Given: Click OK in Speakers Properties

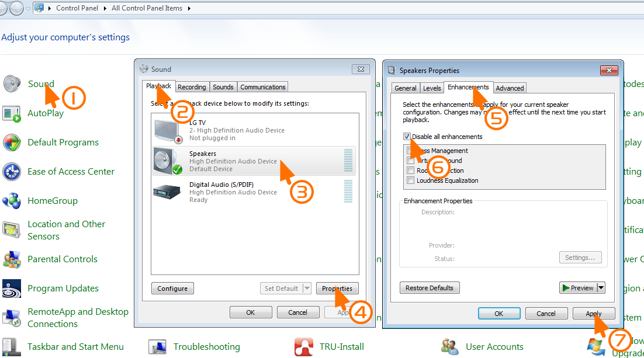Looking at the screenshot, I should click(x=499, y=313).
